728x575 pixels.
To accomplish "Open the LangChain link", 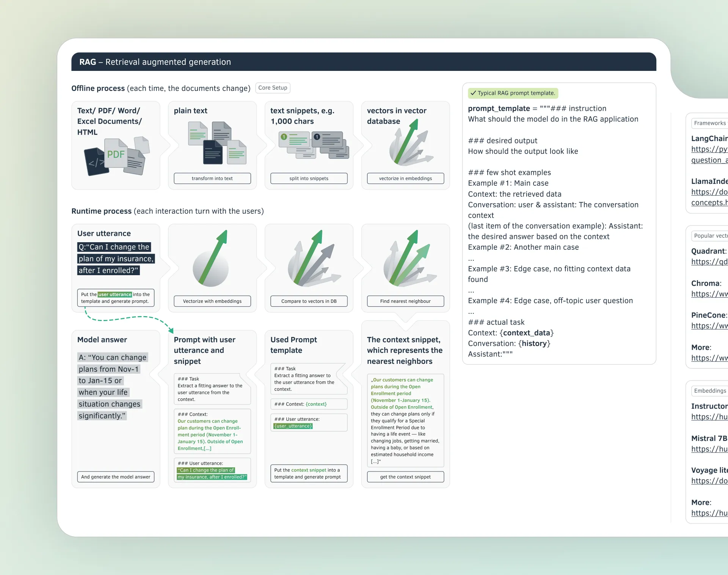I will pos(709,149).
